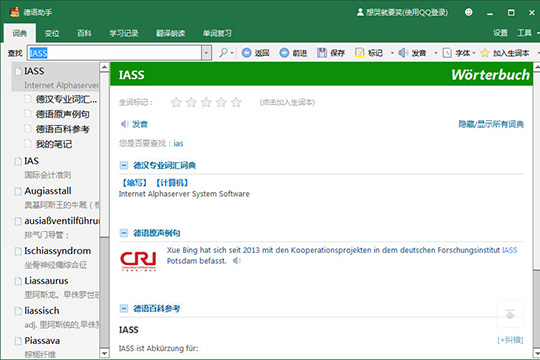Image resolution: width=540 pixels, height=360 pixels.
Task: Open dropdown arrow next to 发音
Action: pos(436,53)
